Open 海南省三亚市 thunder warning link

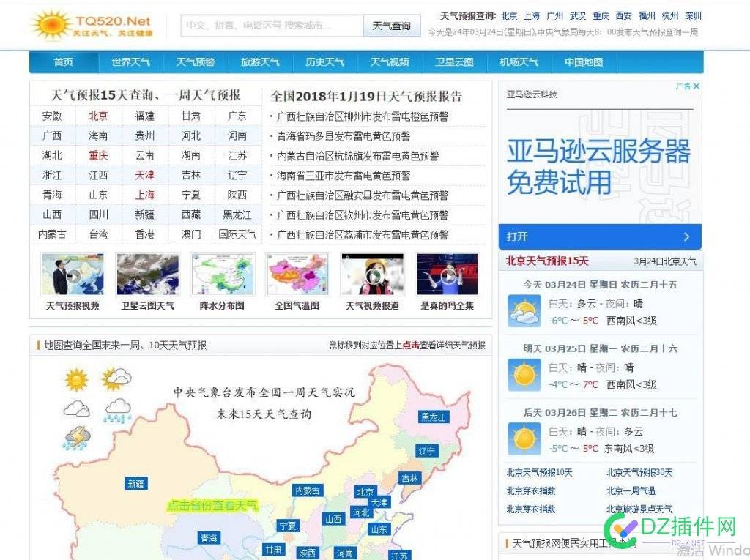coord(344,176)
